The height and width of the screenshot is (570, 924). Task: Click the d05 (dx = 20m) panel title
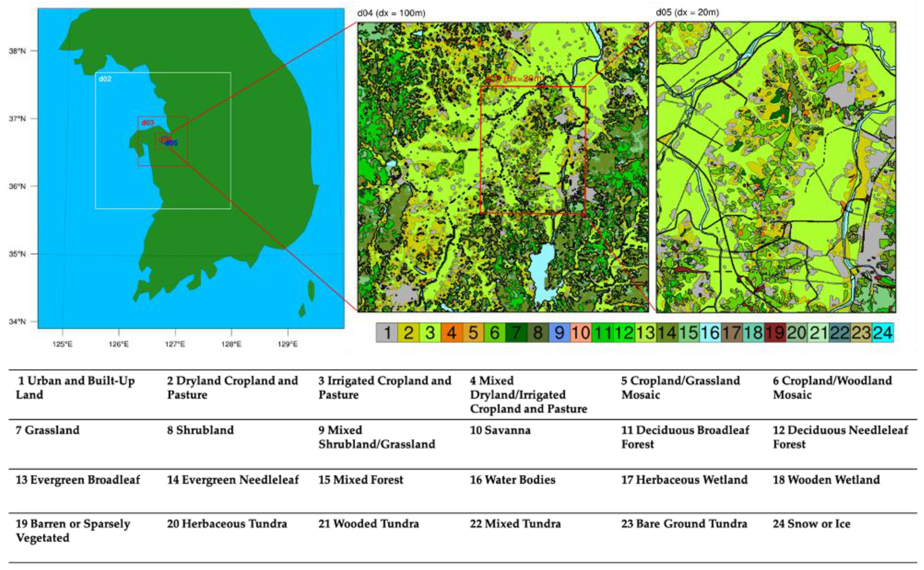coord(687,13)
